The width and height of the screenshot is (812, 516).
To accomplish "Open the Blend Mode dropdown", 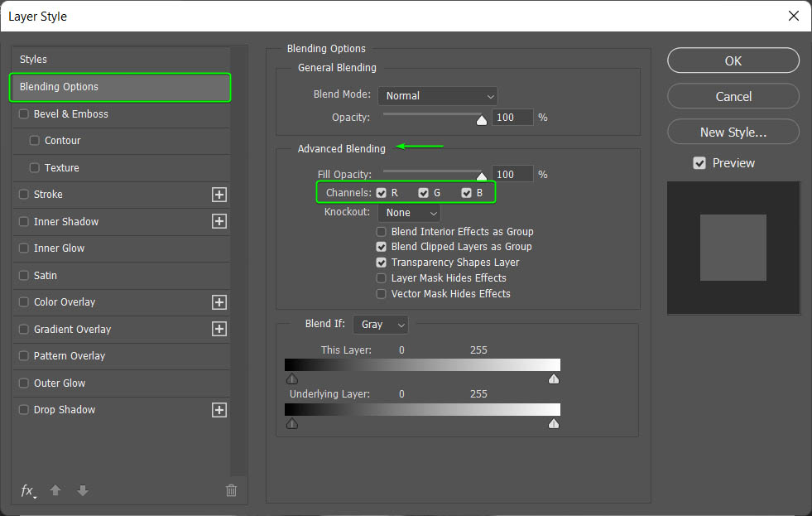I will tap(437, 96).
